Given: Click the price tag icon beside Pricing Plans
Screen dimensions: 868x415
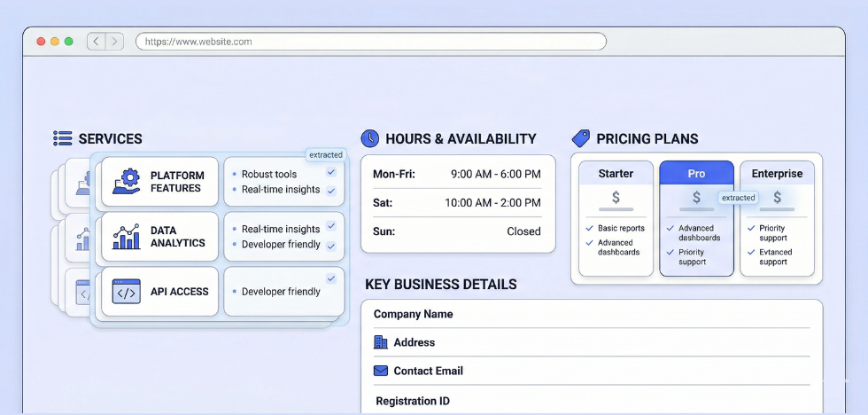Looking at the screenshot, I should (x=581, y=138).
